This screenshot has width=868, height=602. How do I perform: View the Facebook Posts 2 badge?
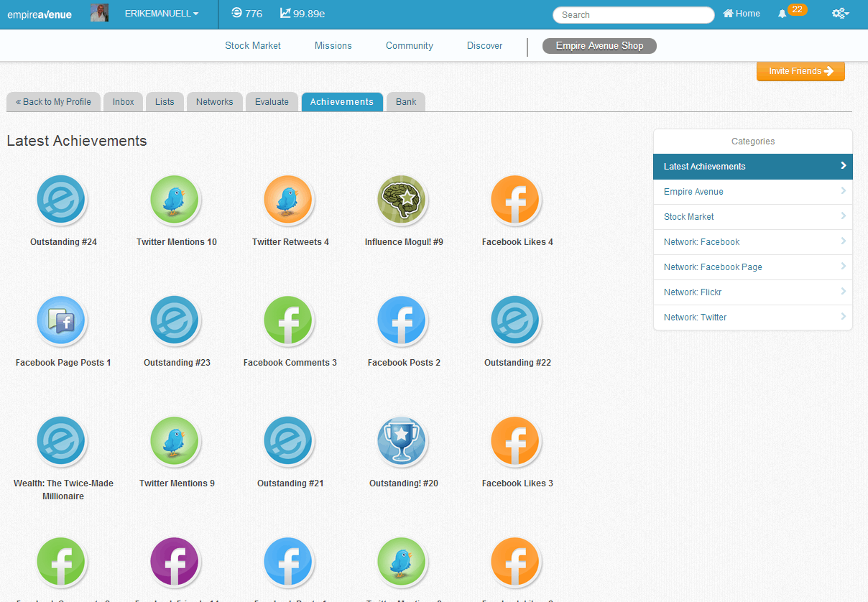[402, 320]
